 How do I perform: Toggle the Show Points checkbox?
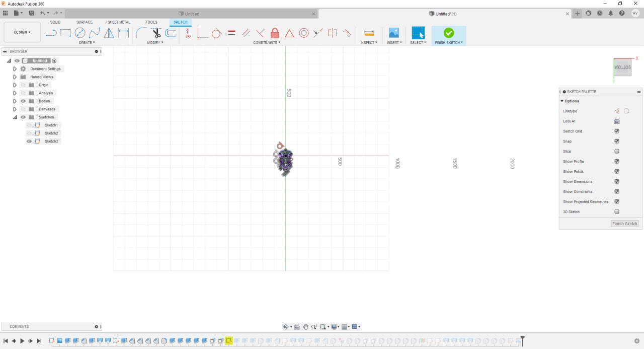pyautogui.click(x=617, y=171)
